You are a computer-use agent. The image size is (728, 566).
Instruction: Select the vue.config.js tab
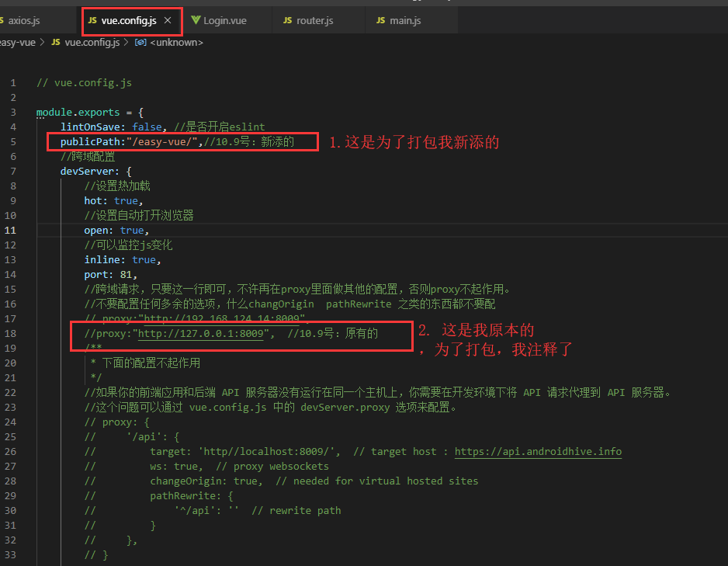point(129,20)
